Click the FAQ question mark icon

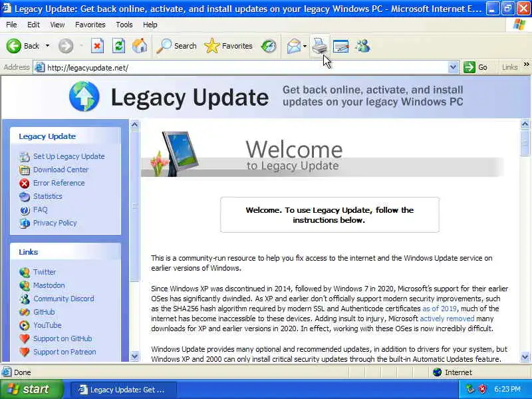click(x=25, y=210)
